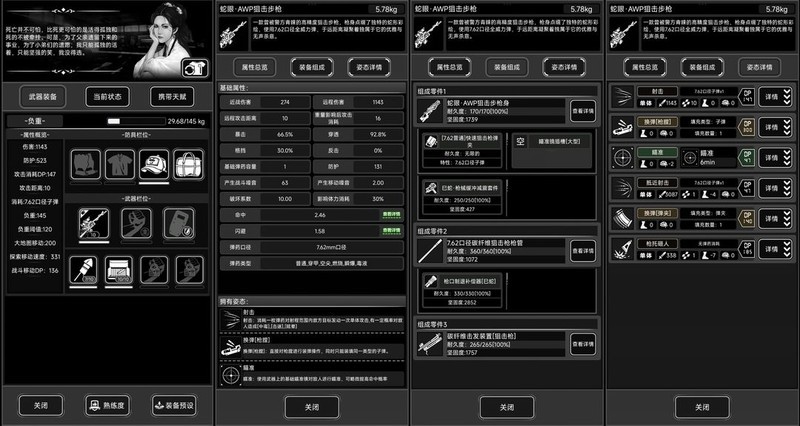Open 查看详情 for the 命中 stat
The height and width of the screenshot is (426, 800).
tap(391, 215)
